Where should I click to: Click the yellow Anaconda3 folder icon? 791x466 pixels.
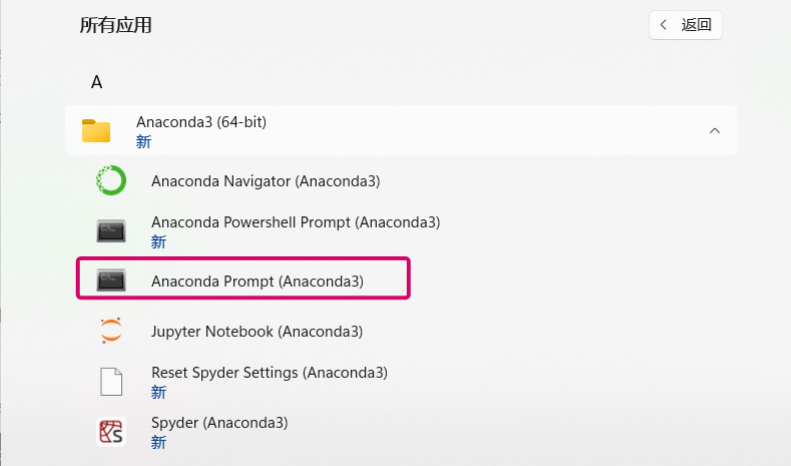coord(96,131)
